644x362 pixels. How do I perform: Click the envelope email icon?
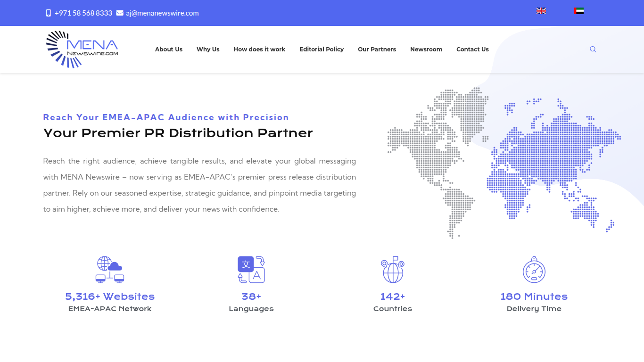tap(120, 13)
